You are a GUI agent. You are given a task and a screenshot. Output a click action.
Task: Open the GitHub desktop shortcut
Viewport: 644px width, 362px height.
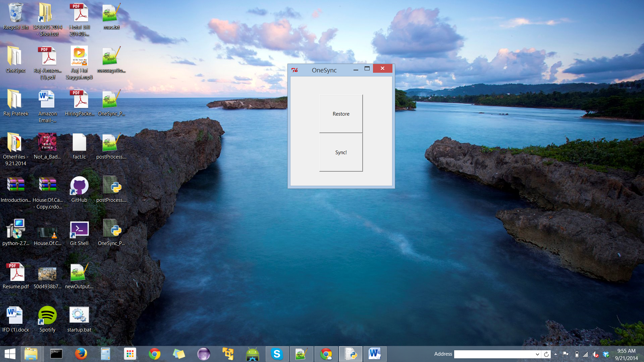pyautogui.click(x=79, y=187)
